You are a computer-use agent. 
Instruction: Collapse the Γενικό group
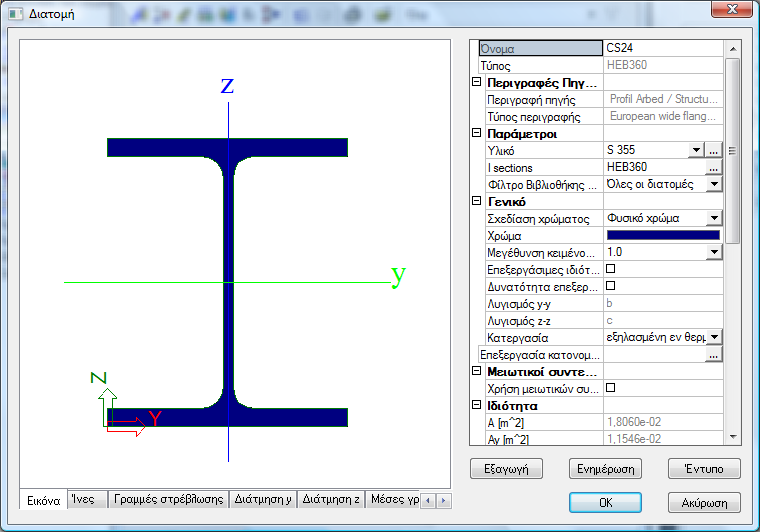(476, 201)
